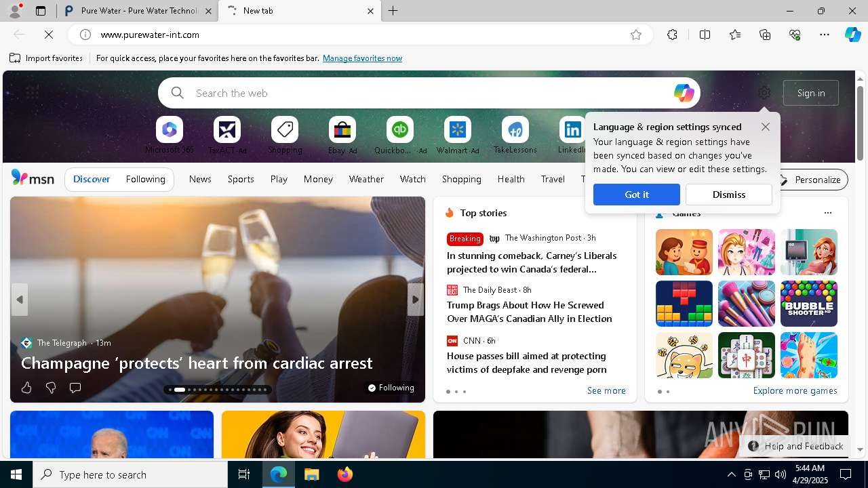Click the web search box
The width and height of the screenshot is (868, 488).
(429, 93)
